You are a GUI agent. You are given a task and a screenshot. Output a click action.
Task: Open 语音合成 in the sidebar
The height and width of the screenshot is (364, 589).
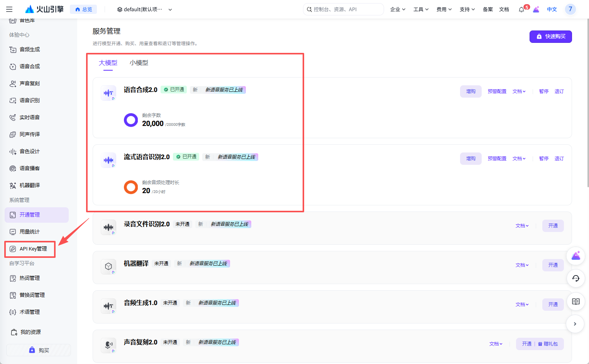click(x=37, y=66)
